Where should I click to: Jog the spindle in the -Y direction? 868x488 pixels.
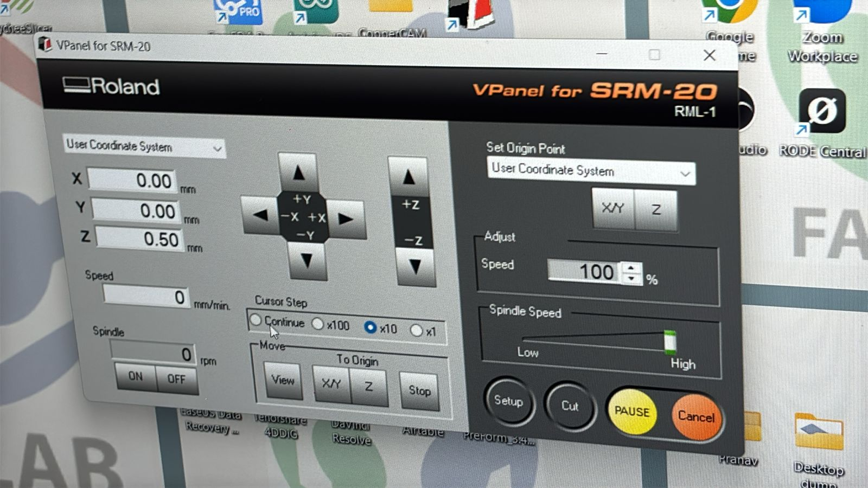point(307,261)
